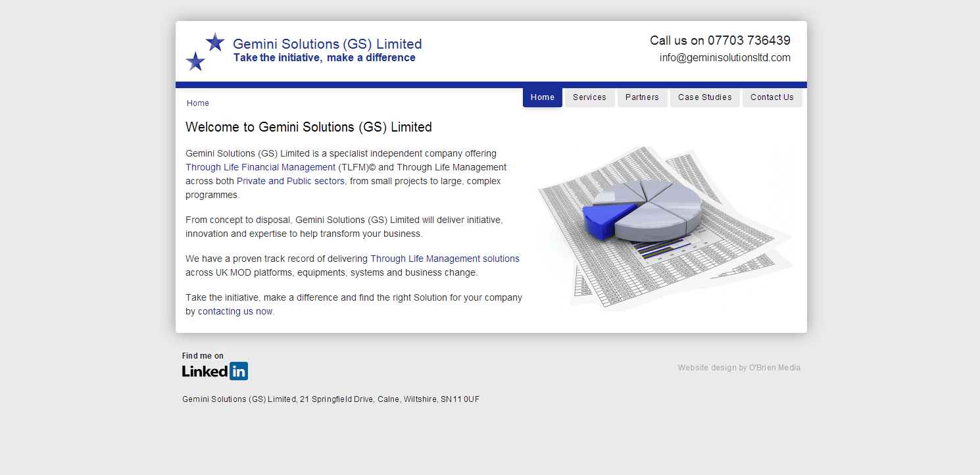Switch to the Case Studies tab
This screenshot has width=980, height=475.
[704, 97]
